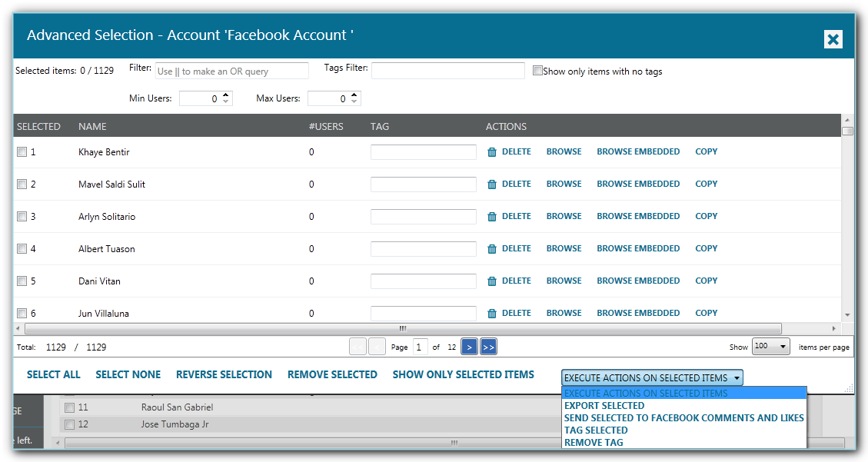Browse Khaye Bentir's profile

(564, 151)
